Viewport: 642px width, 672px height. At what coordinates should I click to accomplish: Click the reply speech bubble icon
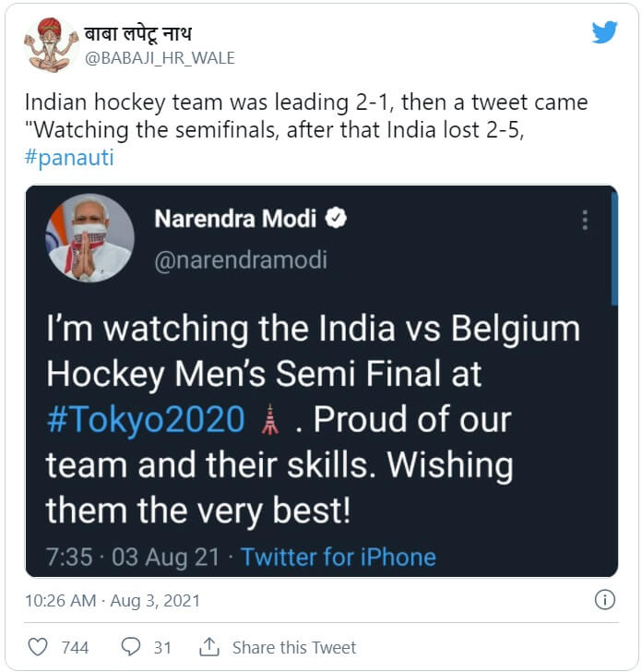[131, 647]
